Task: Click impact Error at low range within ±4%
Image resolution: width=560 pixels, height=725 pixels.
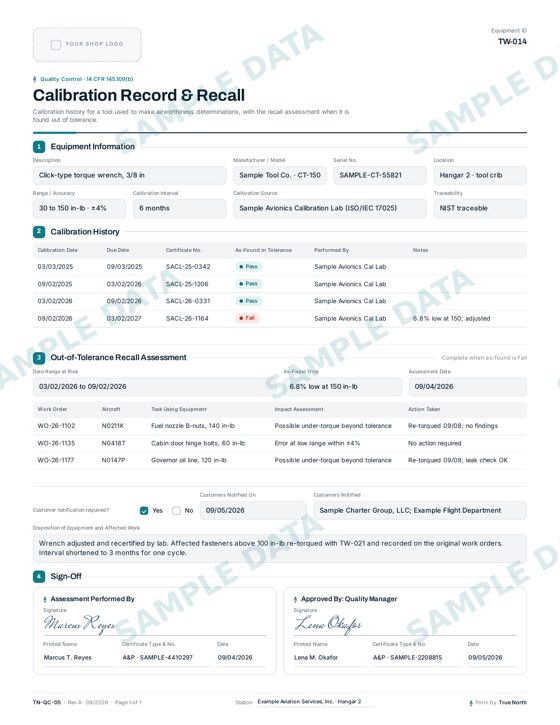Action: tap(317, 443)
